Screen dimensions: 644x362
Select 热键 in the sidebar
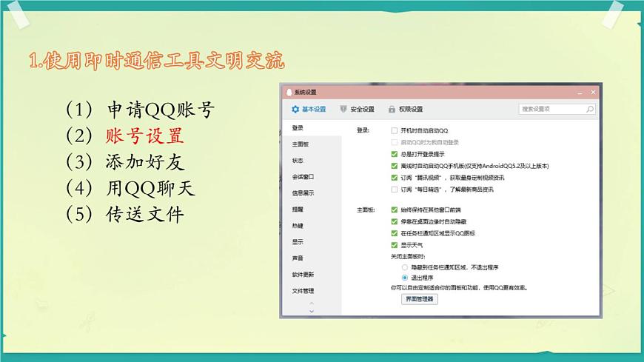pyautogui.click(x=312, y=226)
